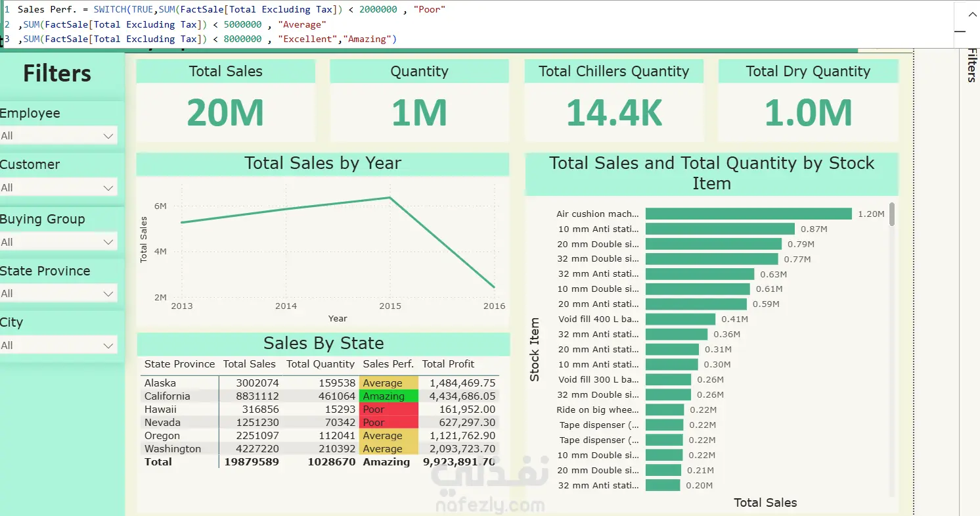The image size is (980, 516).
Task: Open the State Province slicer dropdown
Action: (58, 293)
